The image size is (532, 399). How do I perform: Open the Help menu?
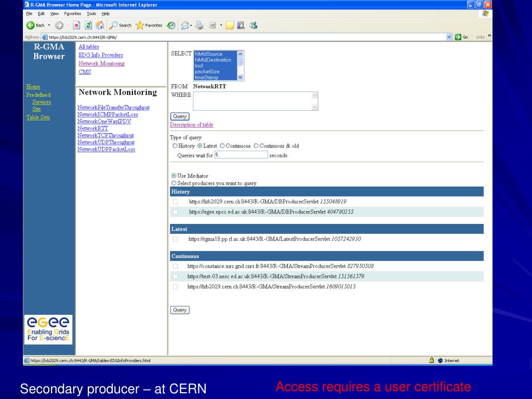[105, 14]
